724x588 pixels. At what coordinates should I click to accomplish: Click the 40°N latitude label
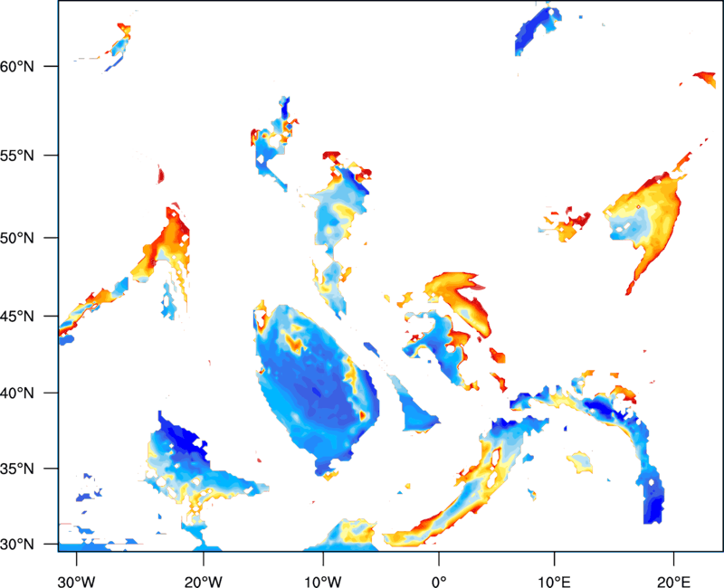[17, 394]
